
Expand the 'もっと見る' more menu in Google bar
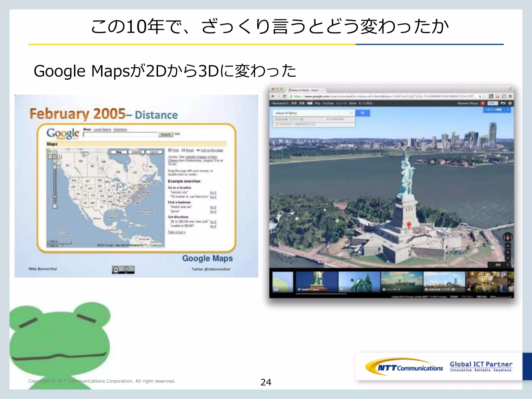point(366,103)
